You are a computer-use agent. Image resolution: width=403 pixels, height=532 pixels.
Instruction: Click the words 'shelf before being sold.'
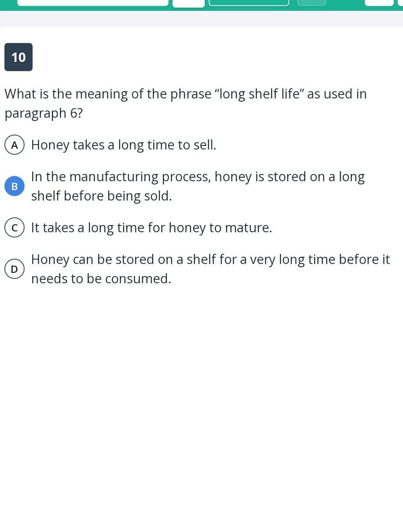coord(101,196)
